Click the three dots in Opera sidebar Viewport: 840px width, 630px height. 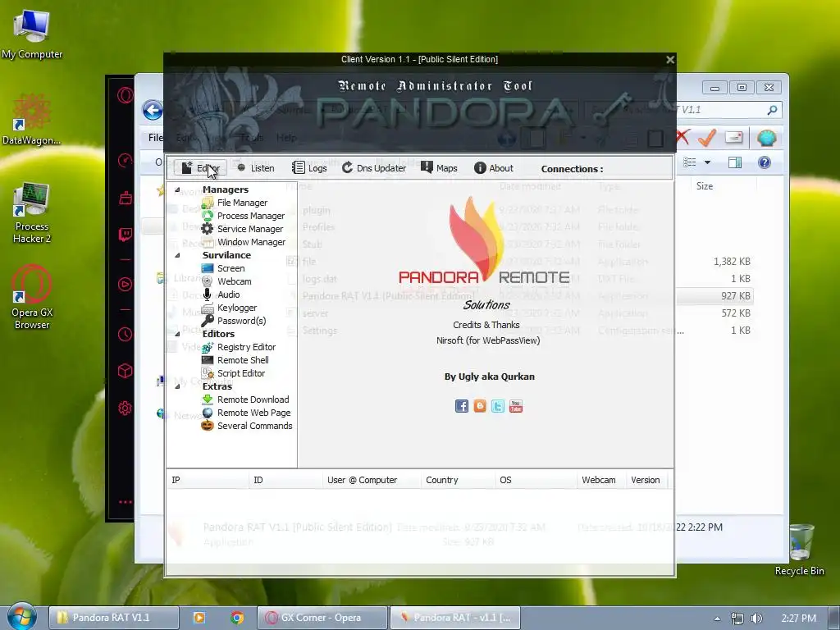pos(126,502)
